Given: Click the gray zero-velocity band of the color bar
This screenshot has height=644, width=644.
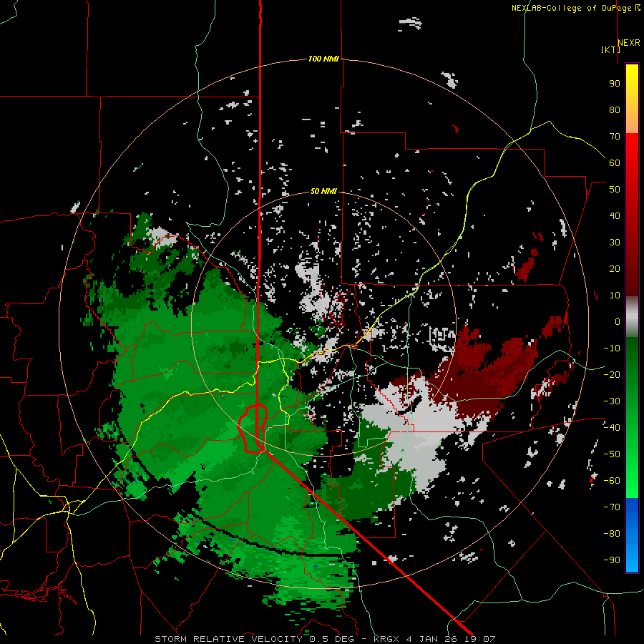Looking at the screenshot, I should tap(632, 317).
